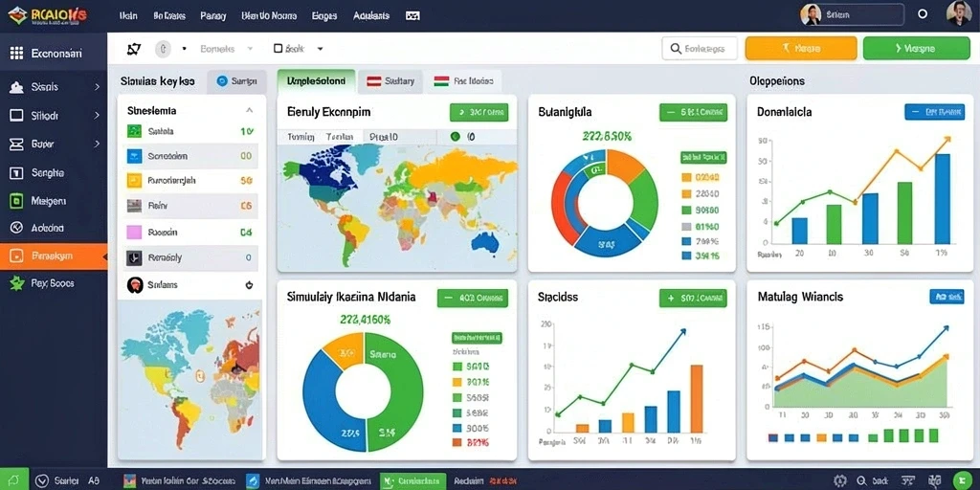Collapse the Stneslemia list panel
Screen dimensions: 980x490
click(x=250, y=111)
